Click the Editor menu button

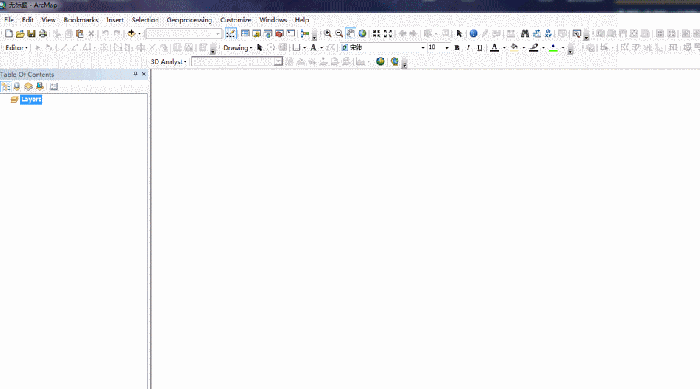coord(16,48)
